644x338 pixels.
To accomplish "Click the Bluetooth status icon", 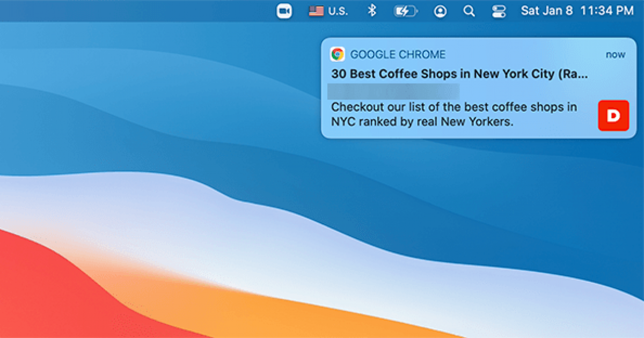I will 371,11.
